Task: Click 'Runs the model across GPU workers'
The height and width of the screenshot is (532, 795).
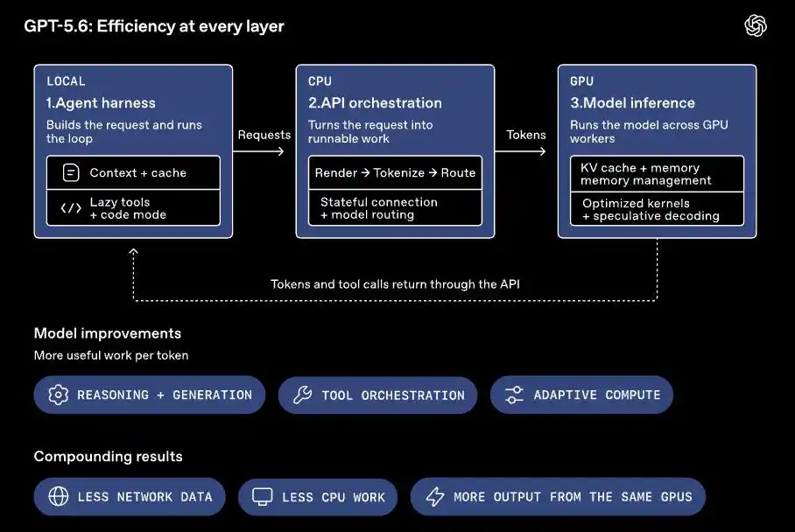Action: pos(649,132)
